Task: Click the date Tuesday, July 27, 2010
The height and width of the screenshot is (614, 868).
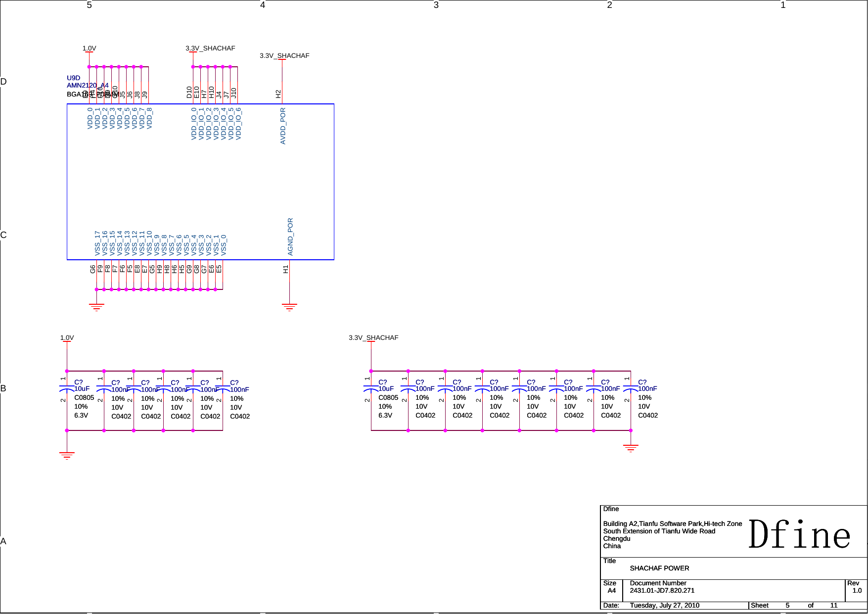Action: point(664,606)
